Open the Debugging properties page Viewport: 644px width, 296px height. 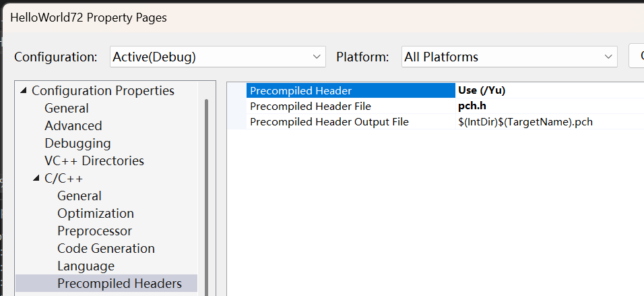coord(77,144)
